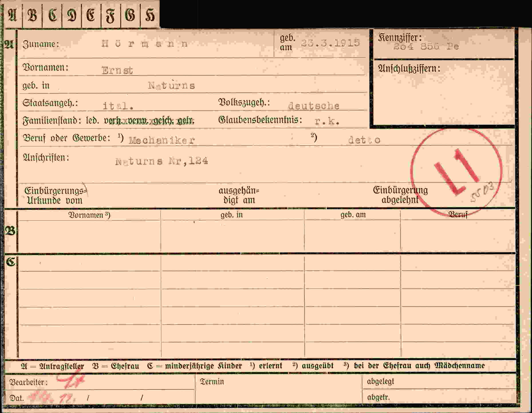Click the 'Vornamen:' label in section A

(x=45, y=68)
